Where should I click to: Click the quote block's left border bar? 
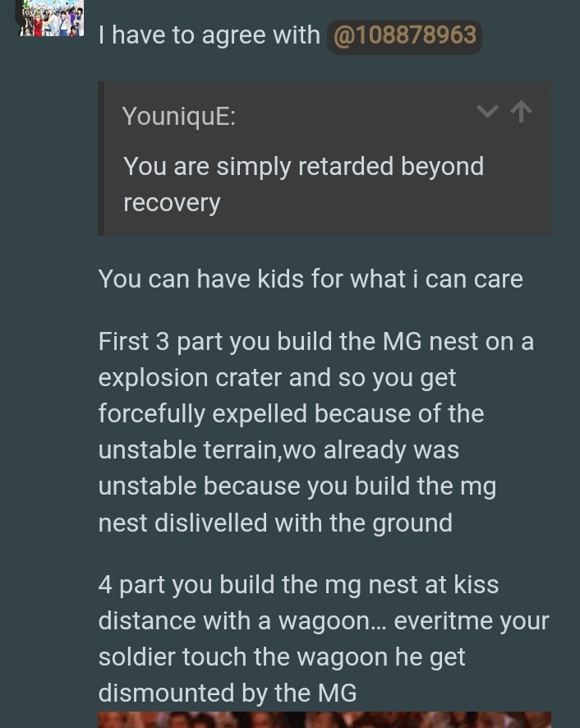pos(101,159)
